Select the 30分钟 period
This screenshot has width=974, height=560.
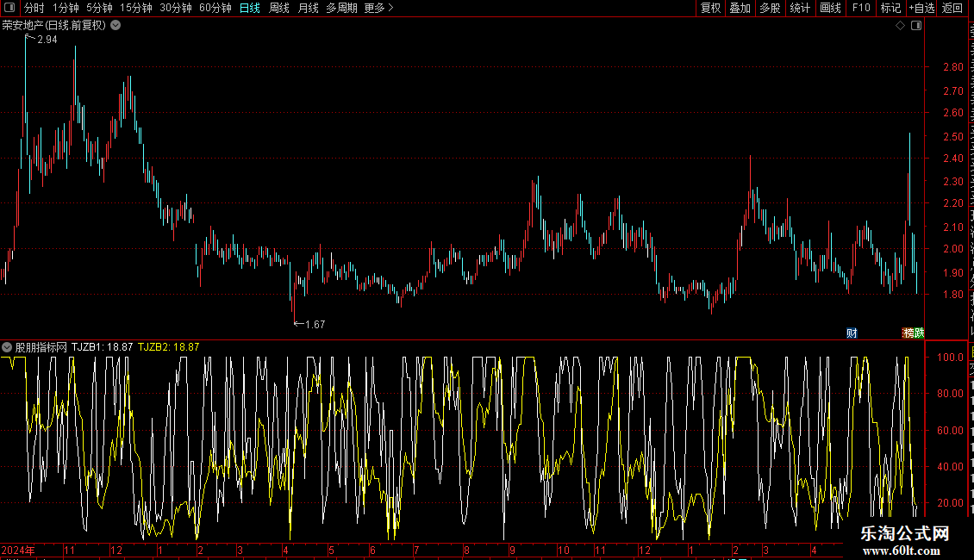click(176, 8)
